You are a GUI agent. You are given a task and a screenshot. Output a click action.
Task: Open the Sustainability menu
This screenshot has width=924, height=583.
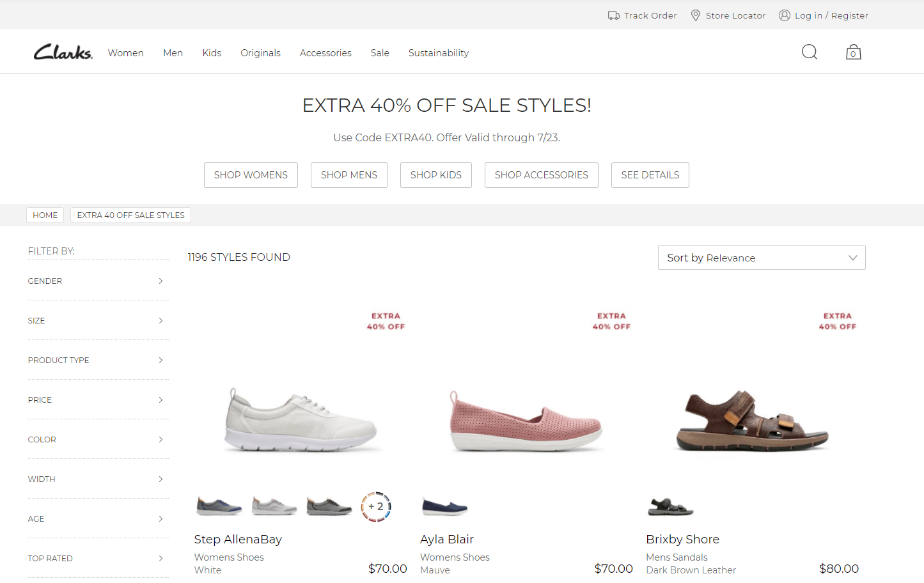439,53
